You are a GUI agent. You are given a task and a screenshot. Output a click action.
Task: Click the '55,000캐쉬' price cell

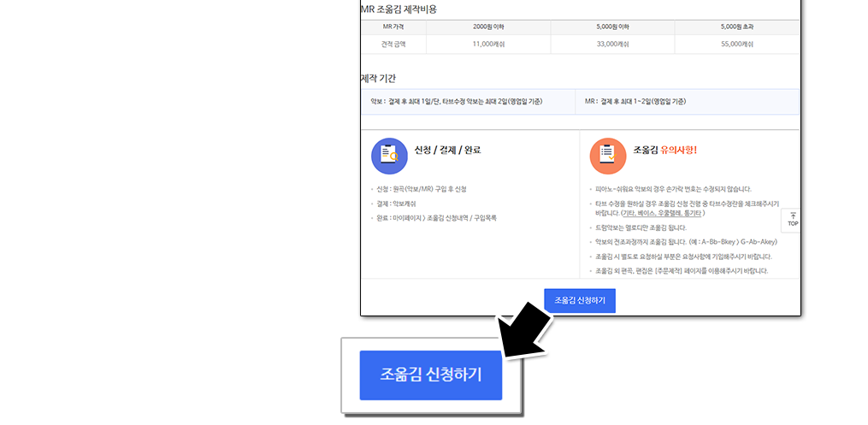(737, 44)
